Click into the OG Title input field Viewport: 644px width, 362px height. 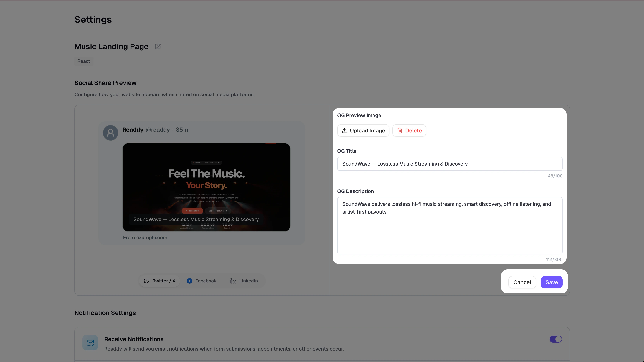[x=450, y=164]
